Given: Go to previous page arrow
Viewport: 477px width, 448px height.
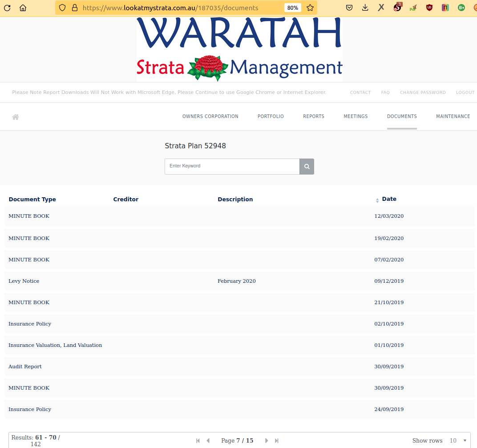Looking at the screenshot, I should pyautogui.click(x=208, y=440).
